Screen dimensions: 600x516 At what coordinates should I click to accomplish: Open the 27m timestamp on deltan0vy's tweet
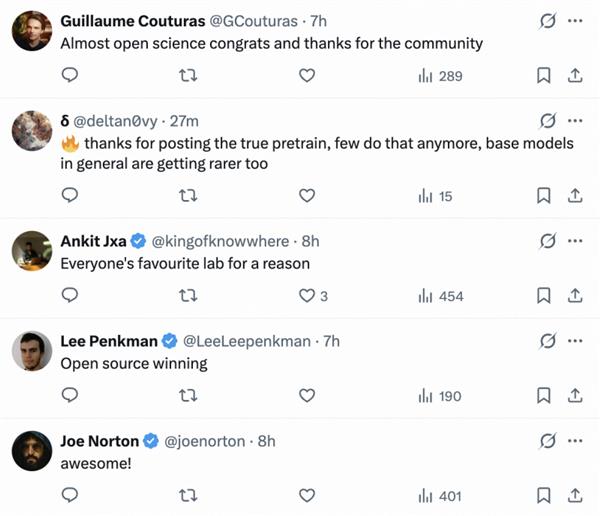pos(184,120)
